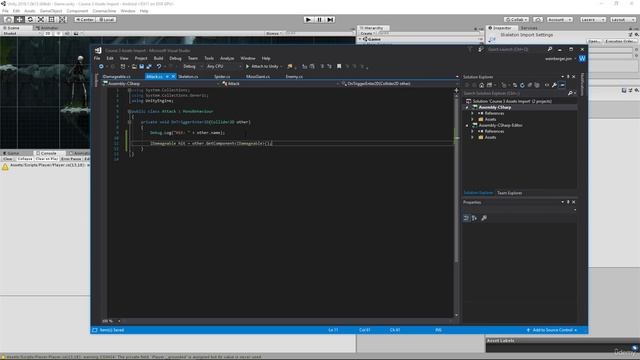Toggle Collapse in Unity Console
This screenshot has height=360, width=640.
pyautogui.click(x=24, y=158)
